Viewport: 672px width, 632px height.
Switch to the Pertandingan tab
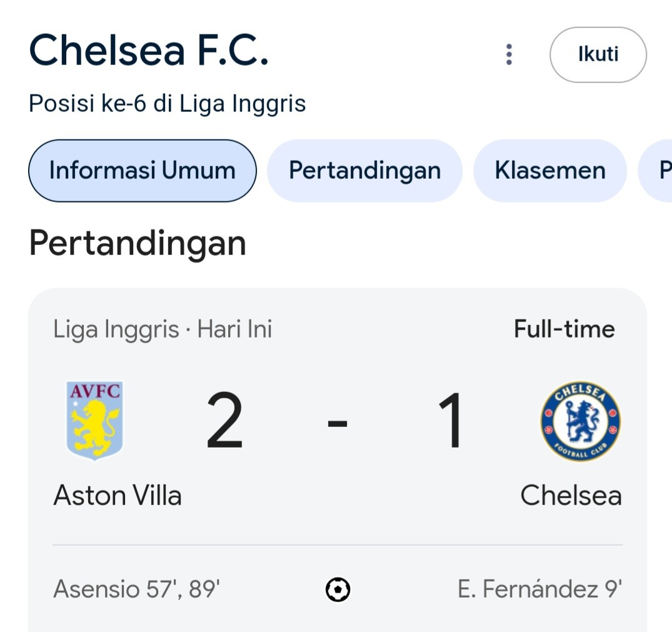(364, 171)
